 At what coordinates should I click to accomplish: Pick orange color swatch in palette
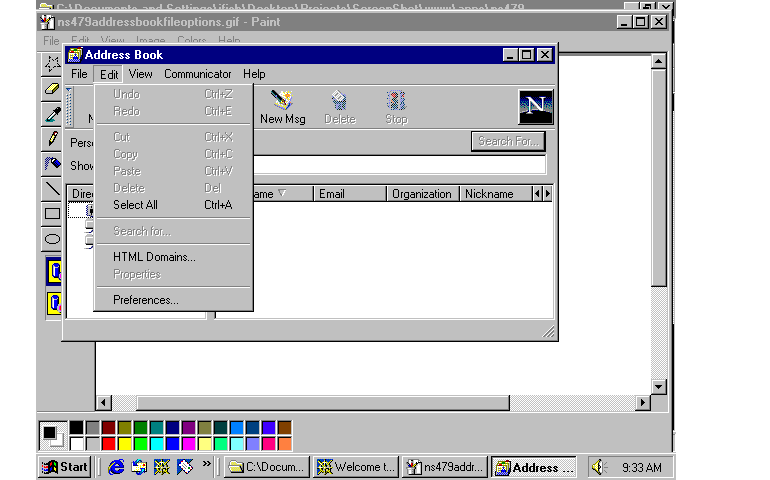click(284, 444)
